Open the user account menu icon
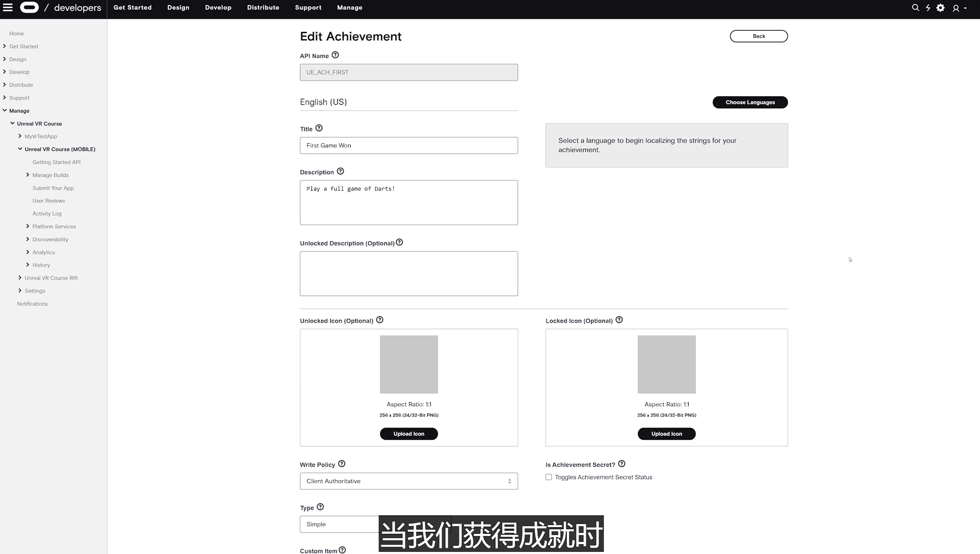Image resolution: width=980 pixels, height=554 pixels. [x=959, y=8]
